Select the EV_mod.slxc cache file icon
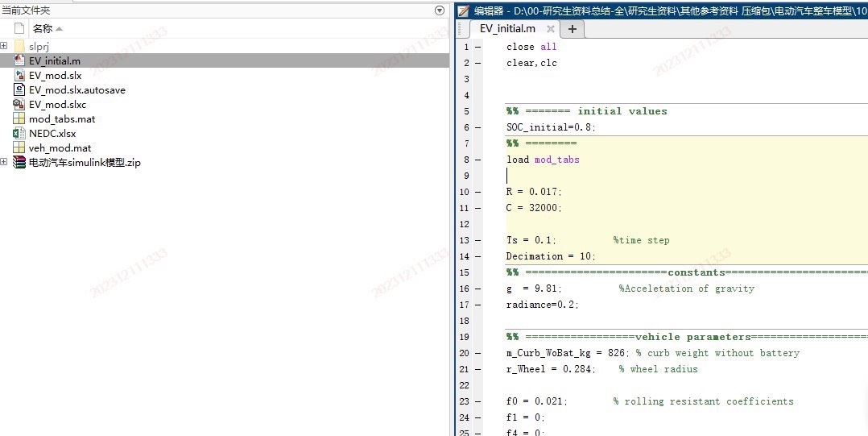The image size is (868, 436). tap(19, 104)
